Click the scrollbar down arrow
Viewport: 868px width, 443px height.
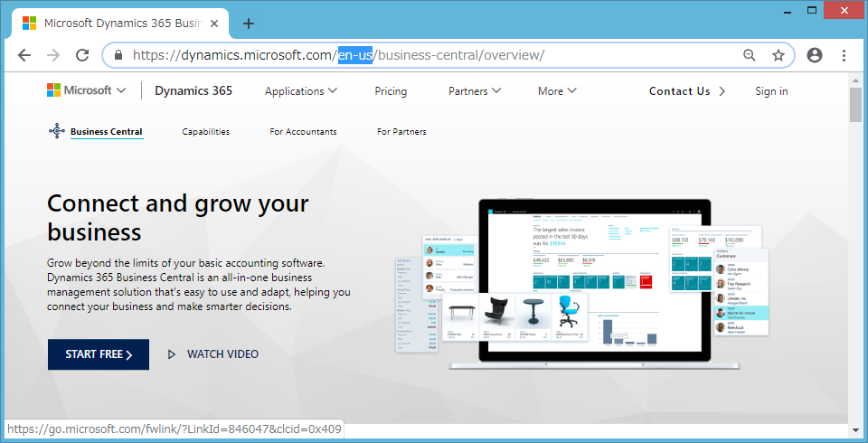tap(855, 430)
